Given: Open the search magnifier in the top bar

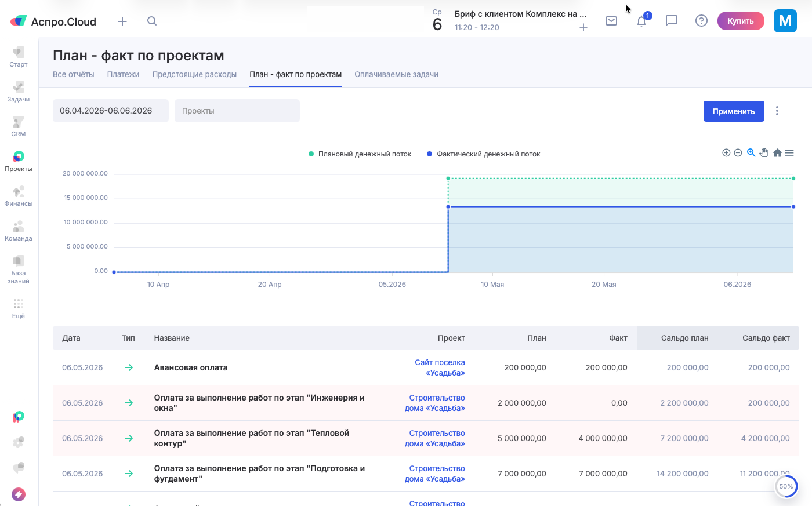Looking at the screenshot, I should [152, 21].
